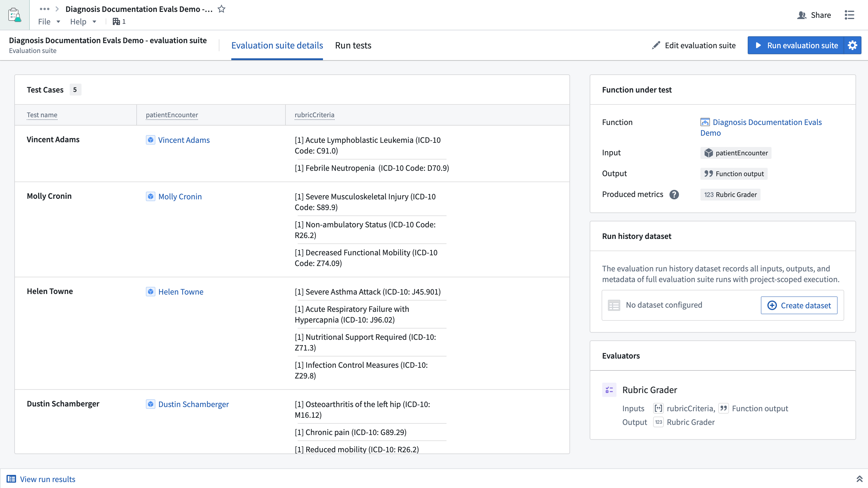The width and height of the screenshot is (868, 488).
Task: Click the Reduced mobility criterion
Action: [357, 449]
